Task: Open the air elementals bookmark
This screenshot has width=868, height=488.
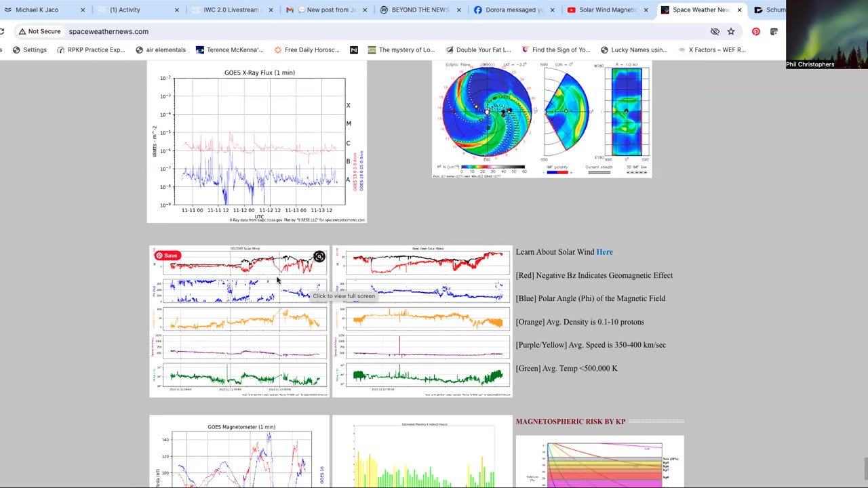Action: pos(161,49)
